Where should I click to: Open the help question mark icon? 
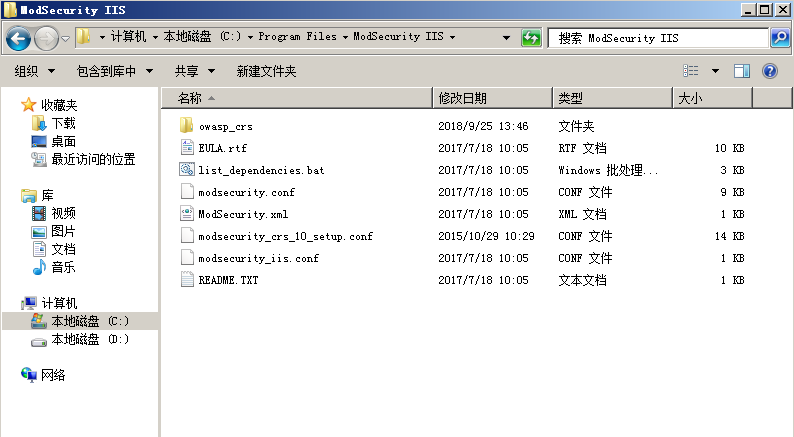point(770,71)
